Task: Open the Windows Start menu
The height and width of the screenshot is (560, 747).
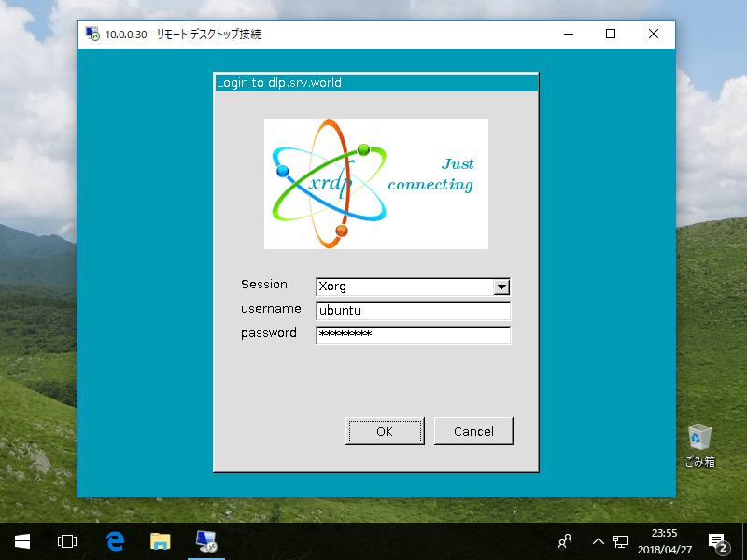Action: pos(21,541)
